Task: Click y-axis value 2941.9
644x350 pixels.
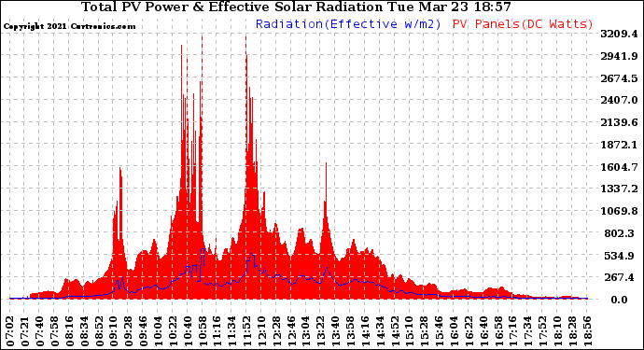Action: pyautogui.click(x=619, y=56)
